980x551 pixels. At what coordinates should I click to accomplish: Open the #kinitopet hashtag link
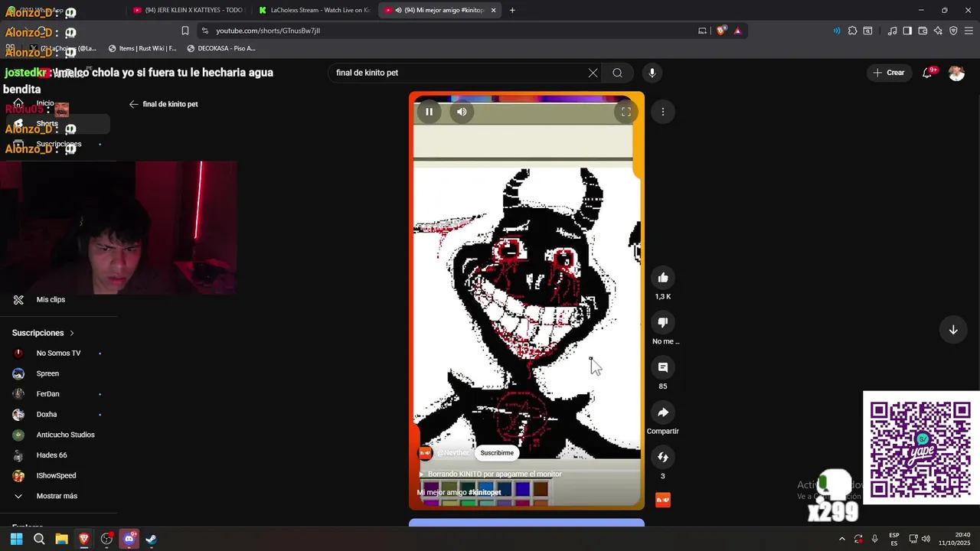click(x=485, y=492)
